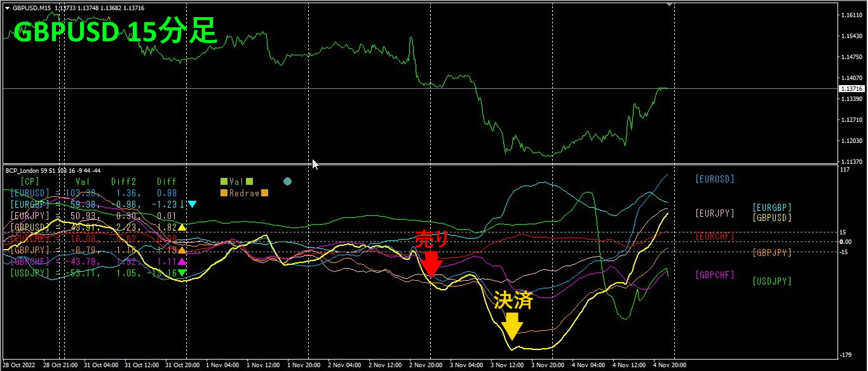
Task: Click the 1.12710 price axis value
Action: click(851, 120)
